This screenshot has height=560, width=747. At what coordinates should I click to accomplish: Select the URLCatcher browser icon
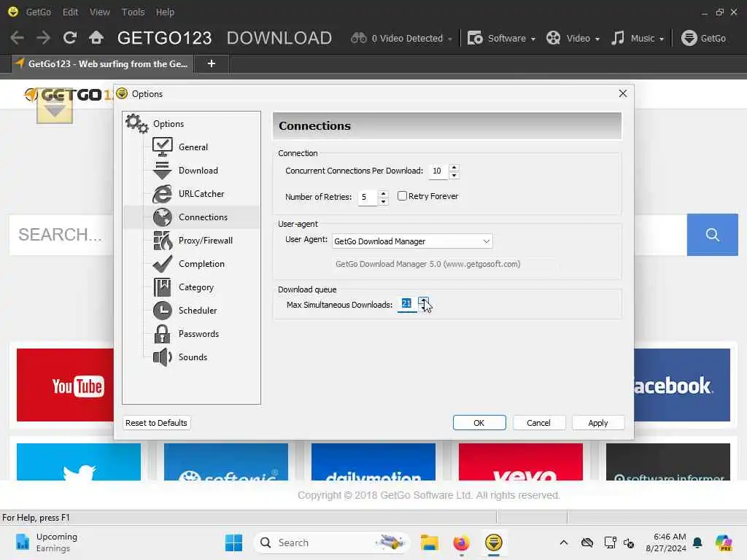tap(163, 194)
